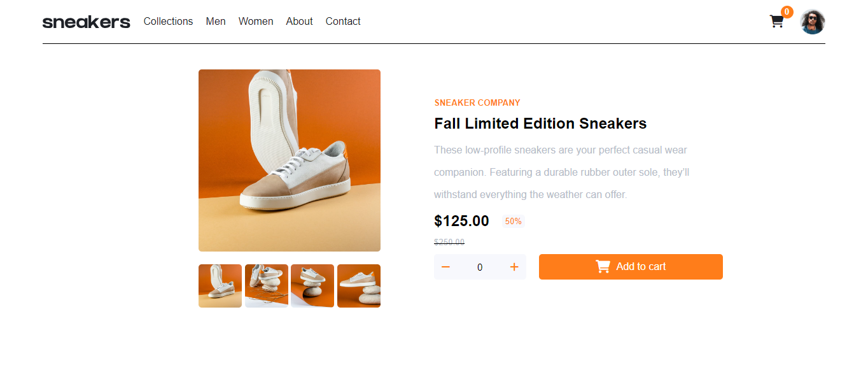Click the Sneaker Company brand label
Viewport: 868px width, 377px height.
tap(477, 103)
